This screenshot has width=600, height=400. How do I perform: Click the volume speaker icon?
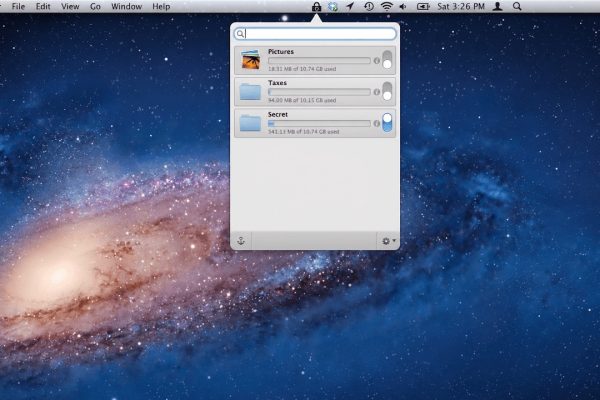403,7
